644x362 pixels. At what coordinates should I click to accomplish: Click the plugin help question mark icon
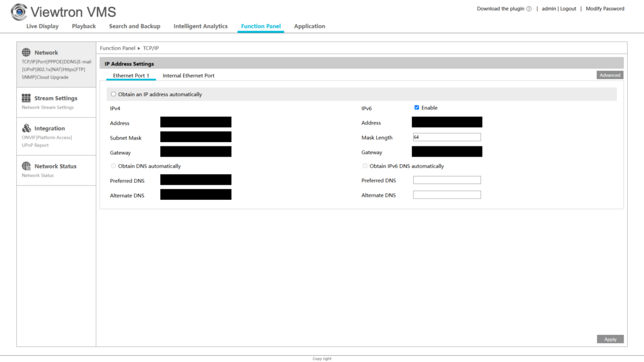coord(529,9)
